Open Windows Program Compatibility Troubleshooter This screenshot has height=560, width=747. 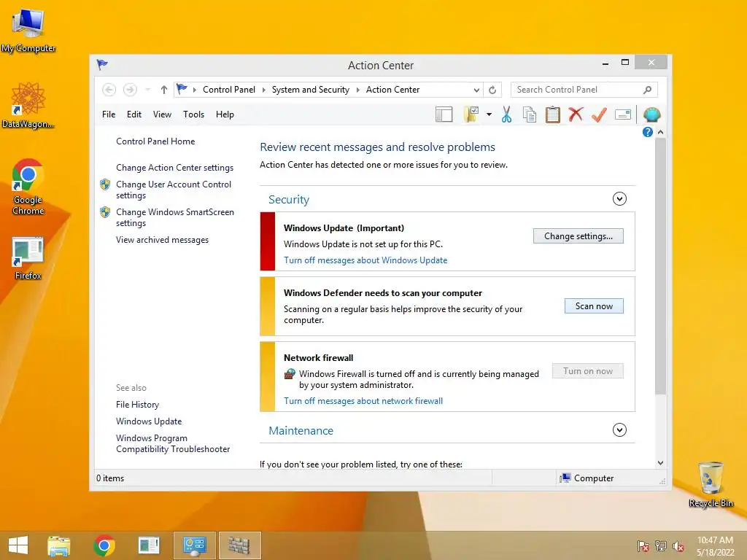point(173,443)
